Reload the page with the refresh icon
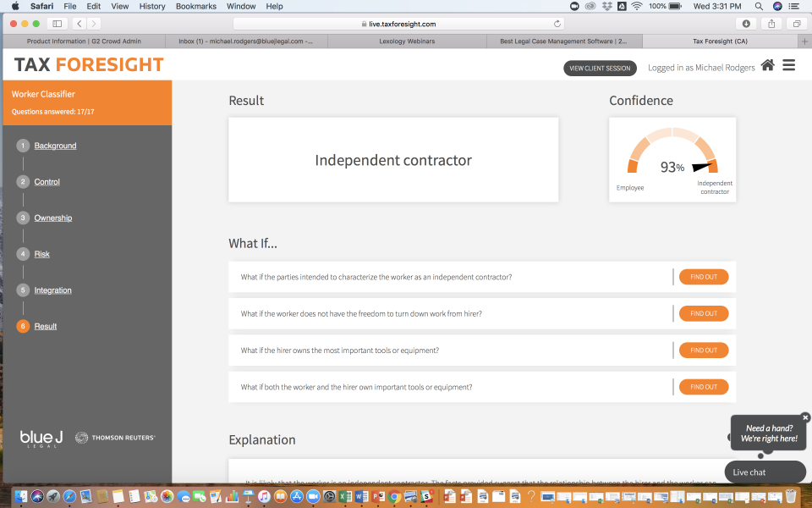The height and width of the screenshot is (508, 812). (557, 24)
